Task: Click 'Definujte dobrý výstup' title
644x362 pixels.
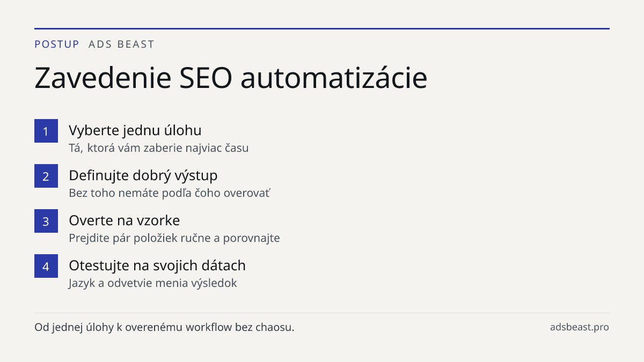Action: tap(143, 175)
